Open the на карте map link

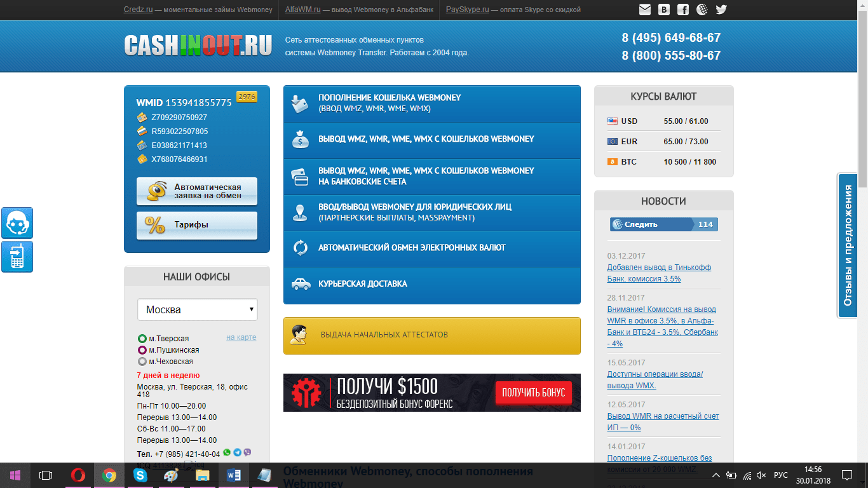(241, 337)
